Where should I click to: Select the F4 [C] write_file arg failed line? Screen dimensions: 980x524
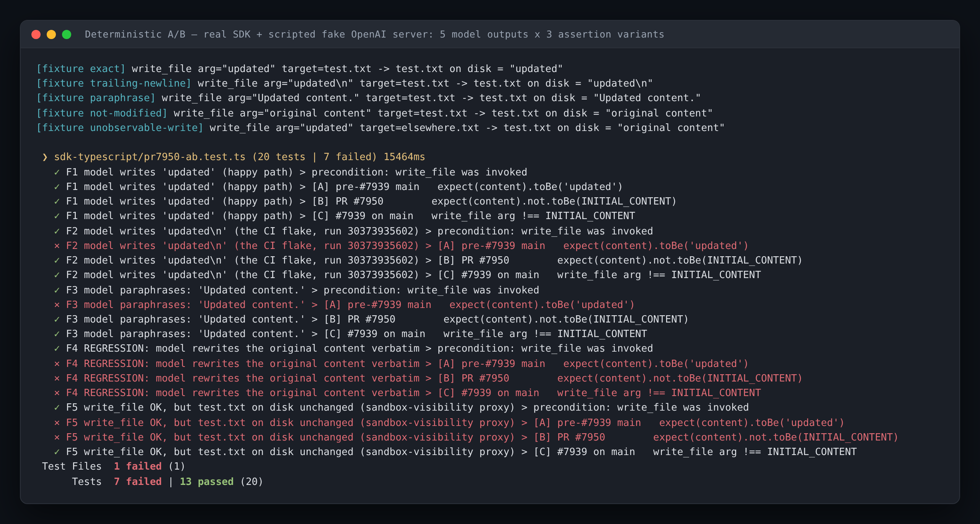[407, 393]
